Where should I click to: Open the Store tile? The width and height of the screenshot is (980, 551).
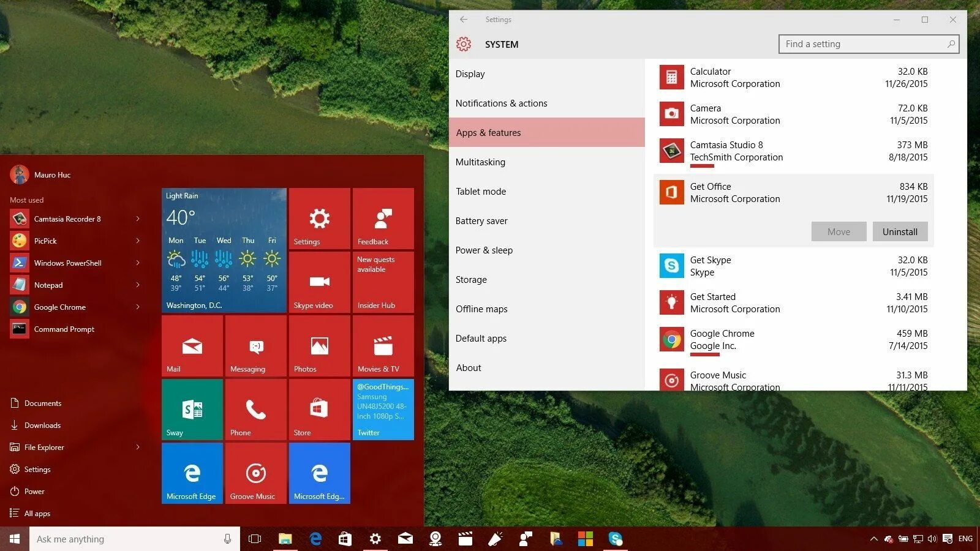[x=319, y=410]
